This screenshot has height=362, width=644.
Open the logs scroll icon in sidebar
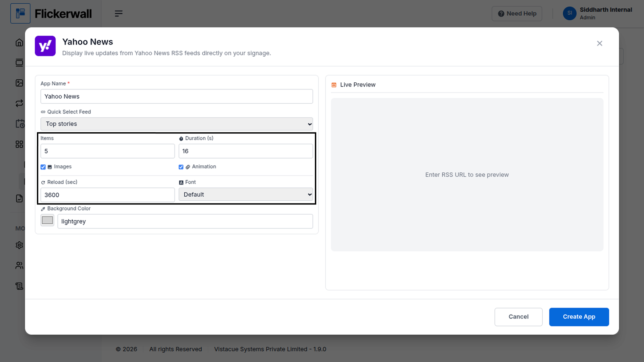click(x=19, y=286)
